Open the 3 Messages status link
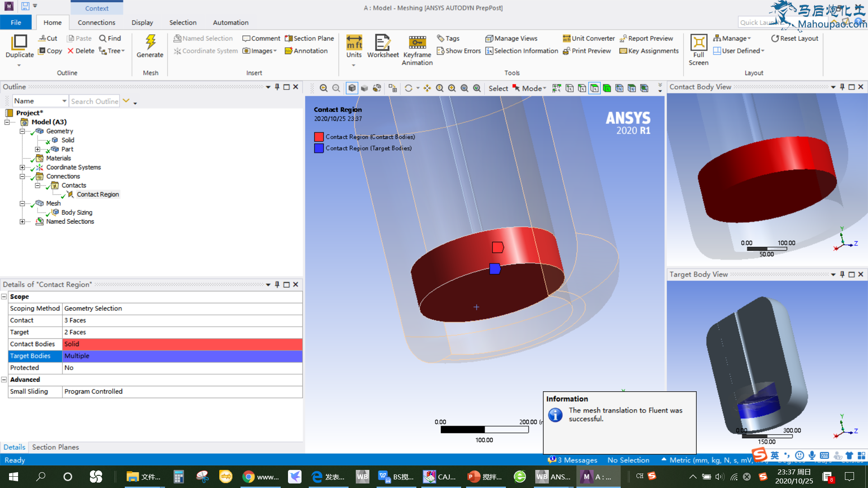Image resolution: width=868 pixels, height=488 pixels. [x=572, y=460]
